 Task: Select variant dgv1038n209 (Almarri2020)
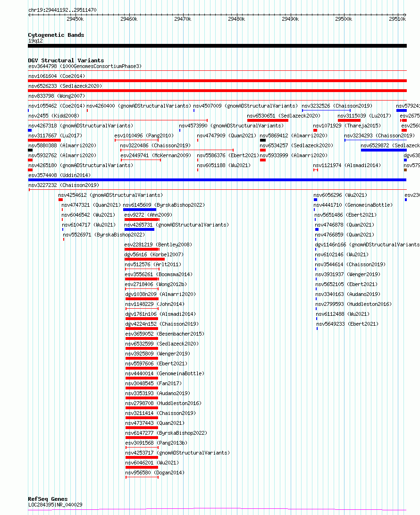[160, 294]
